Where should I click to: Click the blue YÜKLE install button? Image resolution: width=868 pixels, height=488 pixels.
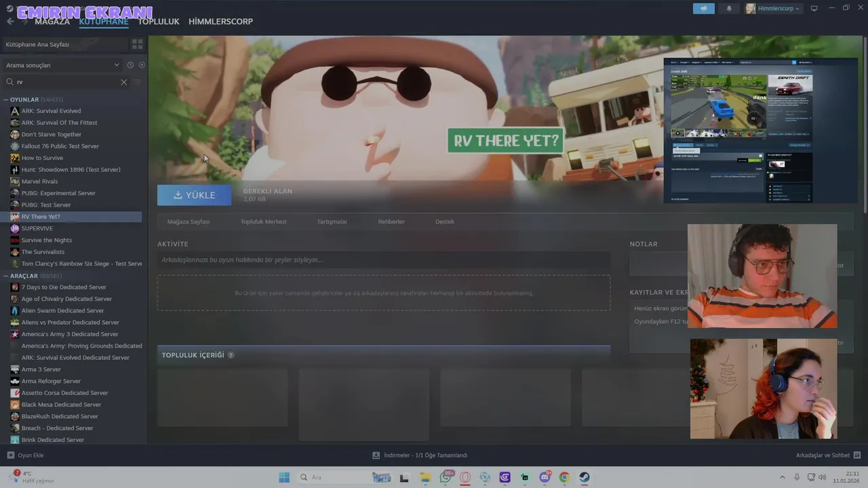(x=195, y=195)
